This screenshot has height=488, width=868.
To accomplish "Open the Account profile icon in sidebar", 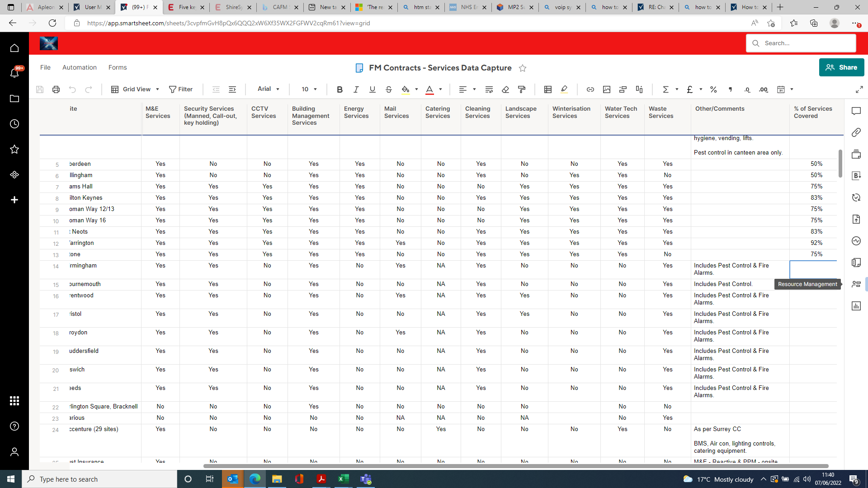I will click(x=14, y=451).
